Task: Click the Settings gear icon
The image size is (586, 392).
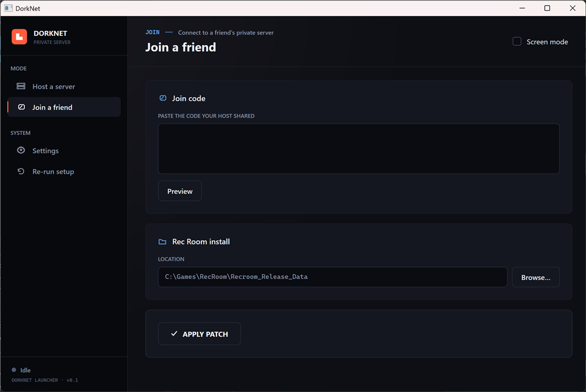Action: click(x=21, y=150)
